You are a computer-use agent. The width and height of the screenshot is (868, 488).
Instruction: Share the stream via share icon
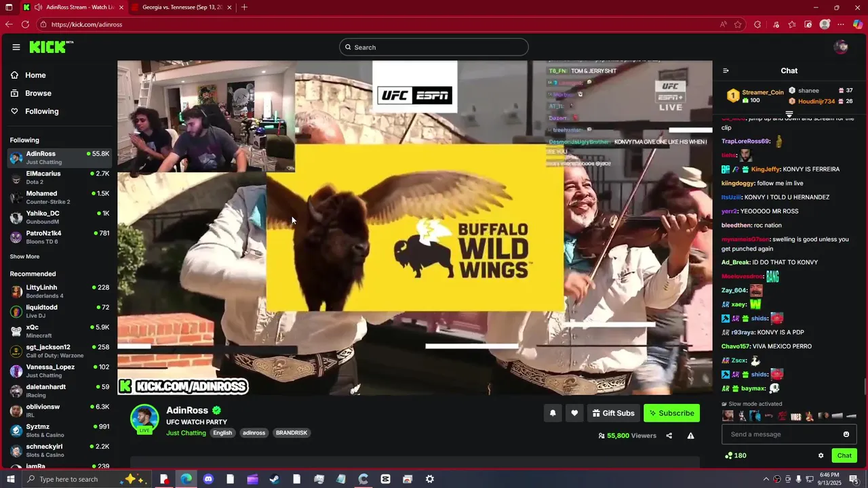[x=669, y=436]
